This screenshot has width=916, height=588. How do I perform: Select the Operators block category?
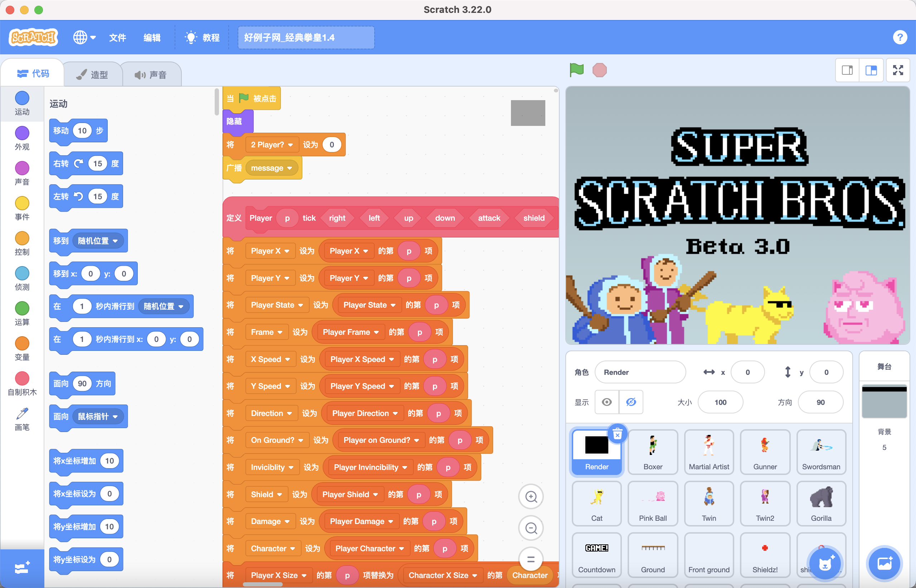point(22,314)
